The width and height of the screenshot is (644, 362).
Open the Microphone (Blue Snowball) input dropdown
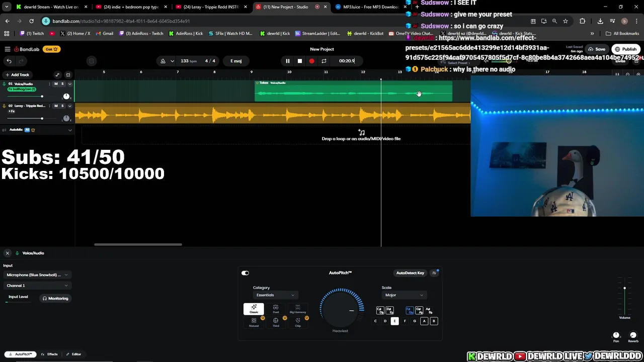(37, 275)
